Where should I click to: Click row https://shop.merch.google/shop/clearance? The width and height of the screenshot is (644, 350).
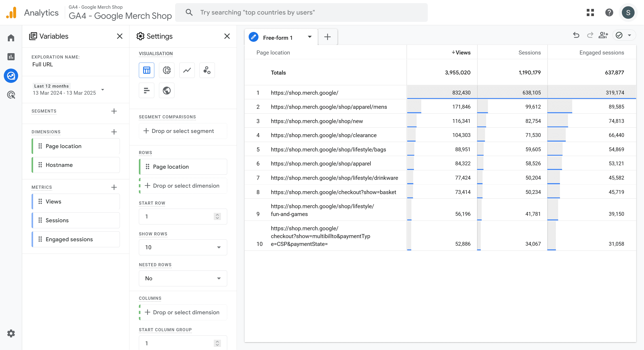point(440,135)
